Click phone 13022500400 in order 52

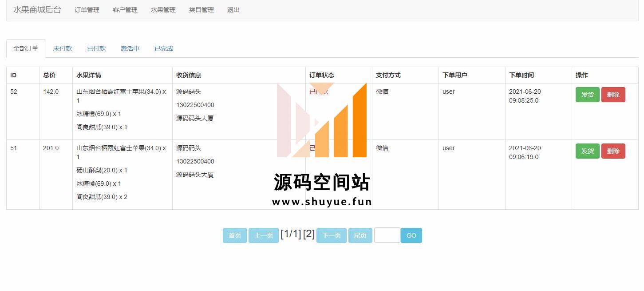coord(195,105)
